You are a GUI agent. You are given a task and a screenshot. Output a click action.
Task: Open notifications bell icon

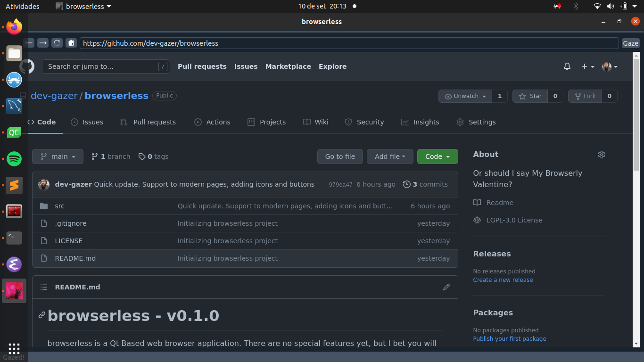pos(567,66)
